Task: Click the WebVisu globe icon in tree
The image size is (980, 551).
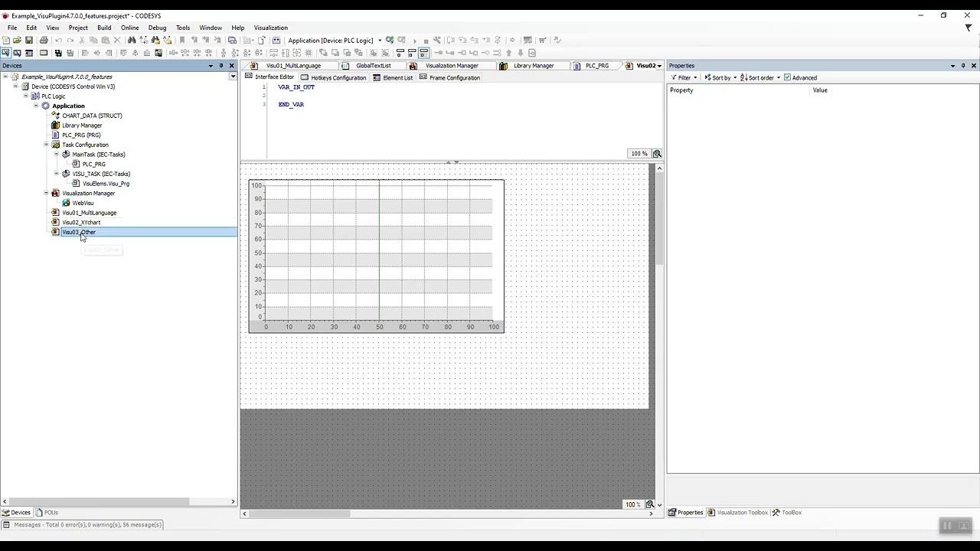Action: click(x=66, y=203)
